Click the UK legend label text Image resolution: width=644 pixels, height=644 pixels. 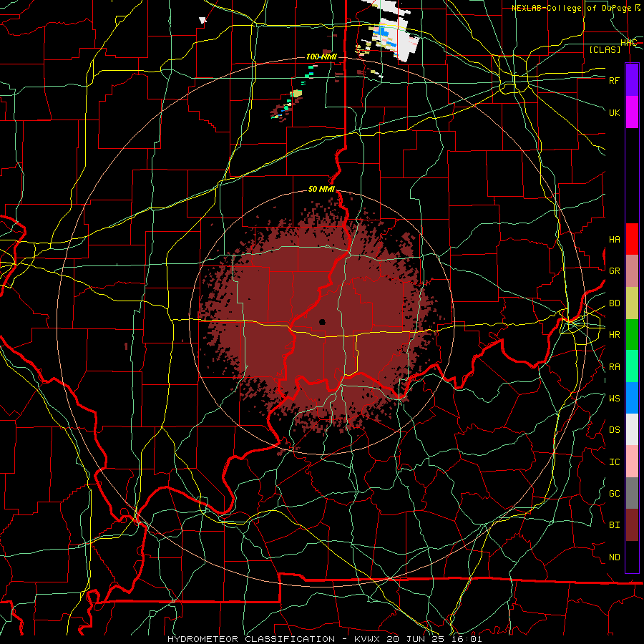coord(615,112)
